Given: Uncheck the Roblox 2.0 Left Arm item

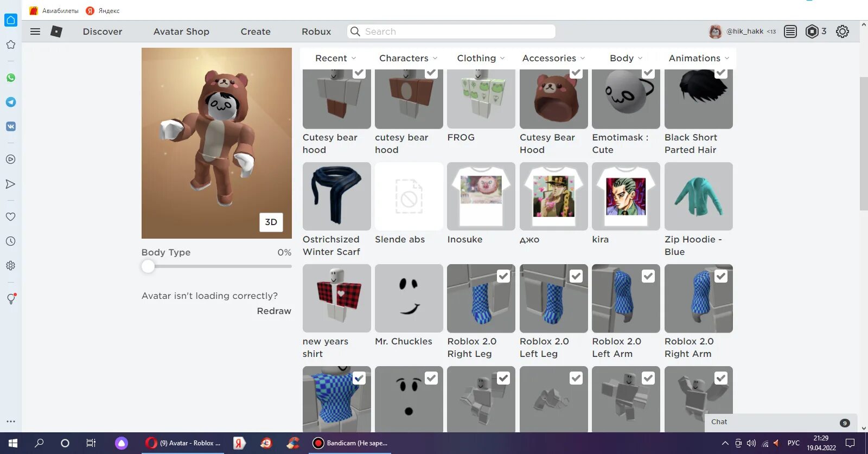Looking at the screenshot, I should 648,276.
